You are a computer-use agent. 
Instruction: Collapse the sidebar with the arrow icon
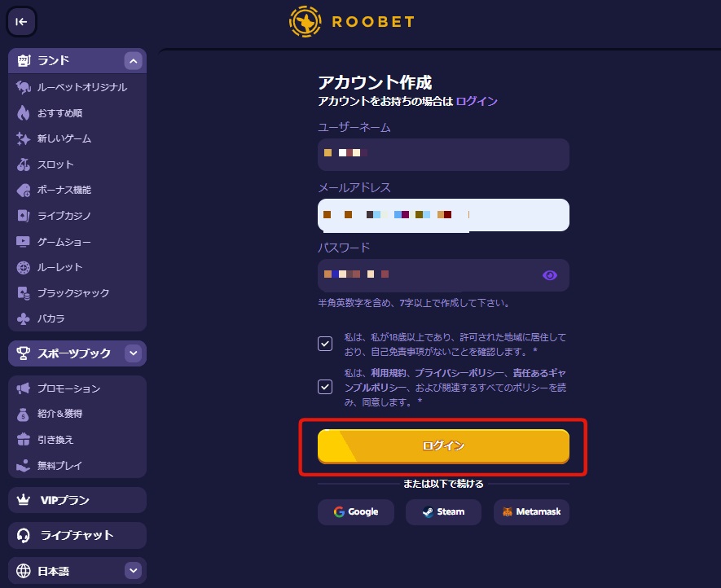tap(21, 22)
